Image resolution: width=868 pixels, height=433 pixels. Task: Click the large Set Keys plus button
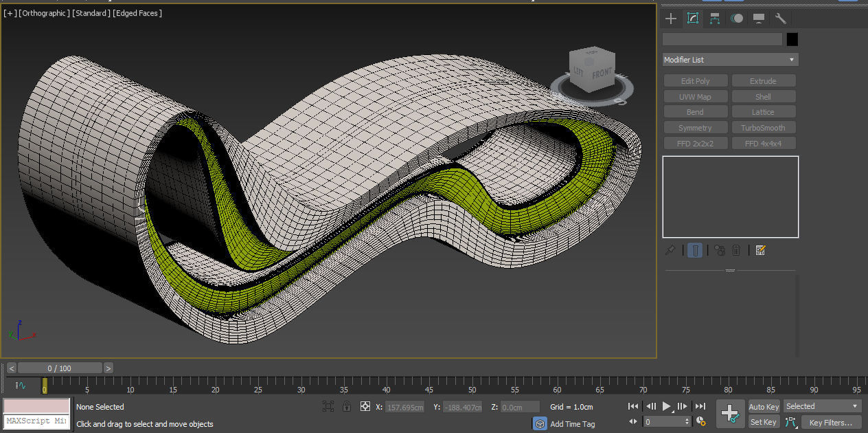pos(730,414)
